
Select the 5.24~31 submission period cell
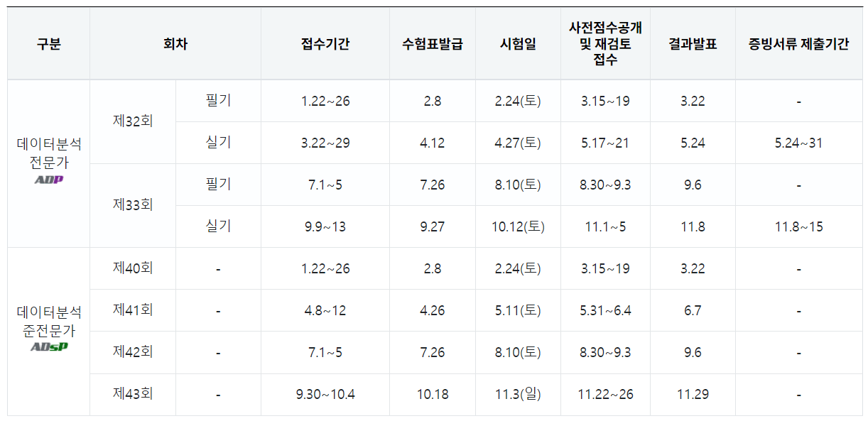(799, 143)
